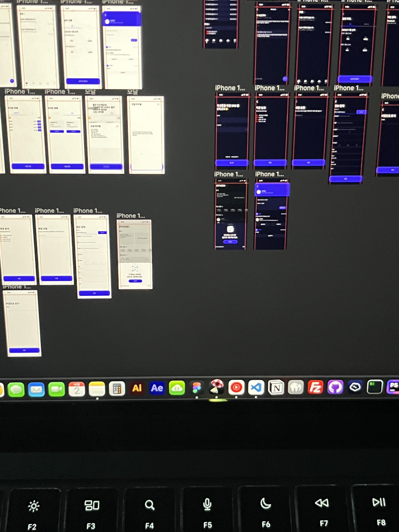Click blue button in light STUIM bottom-sheet frame
The height and width of the screenshot is (532, 399).
(135, 281)
